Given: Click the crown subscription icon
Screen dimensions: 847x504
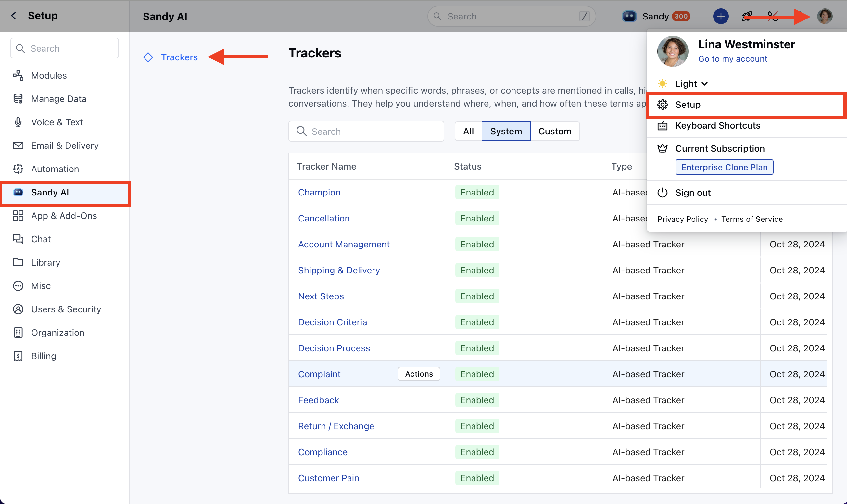Looking at the screenshot, I should (663, 148).
